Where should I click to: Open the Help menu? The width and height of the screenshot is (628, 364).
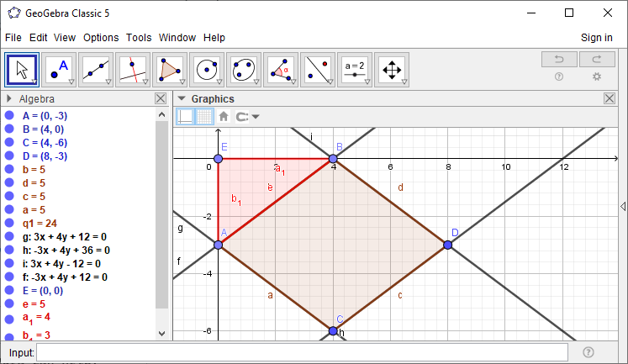coord(214,38)
